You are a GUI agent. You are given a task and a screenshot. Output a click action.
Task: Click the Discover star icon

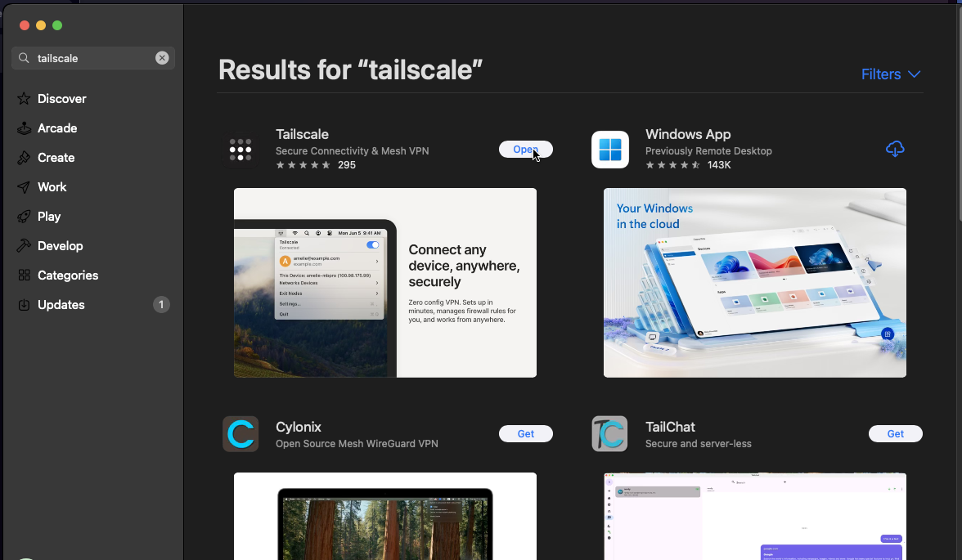pos(24,98)
